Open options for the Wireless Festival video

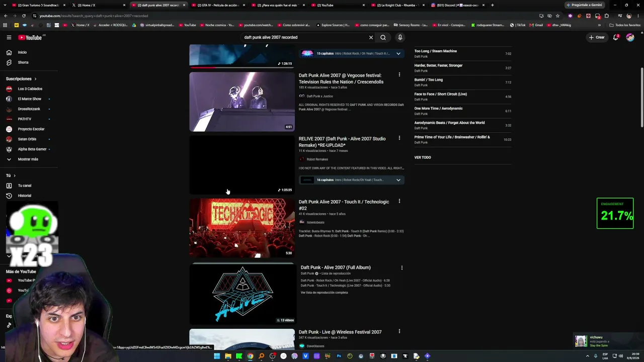tap(399, 331)
